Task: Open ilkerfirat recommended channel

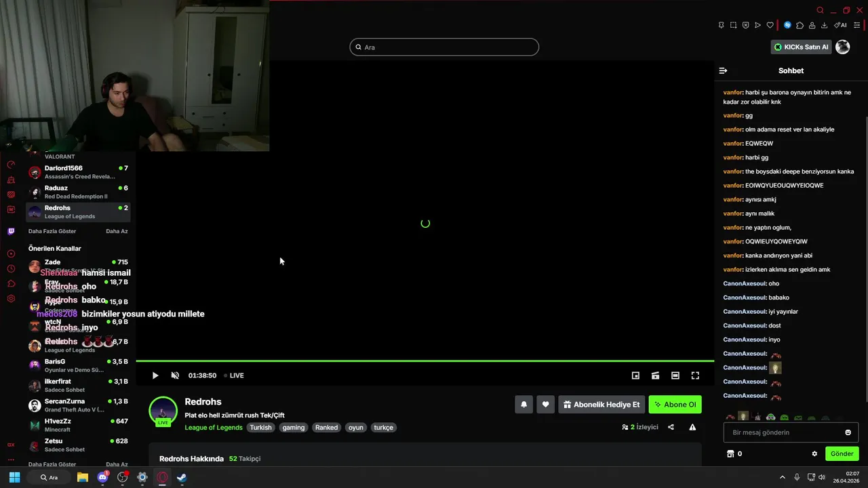Action: (78, 386)
